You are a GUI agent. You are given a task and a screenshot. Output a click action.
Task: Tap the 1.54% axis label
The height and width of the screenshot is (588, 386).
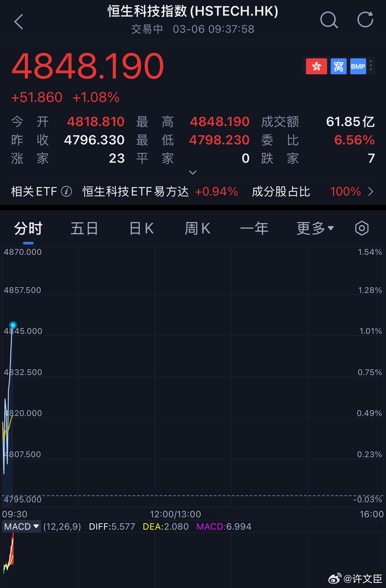(370, 252)
